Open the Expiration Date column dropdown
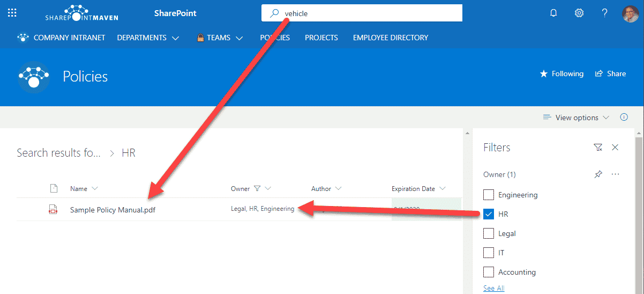This screenshot has width=644, height=294. click(443, 188)
